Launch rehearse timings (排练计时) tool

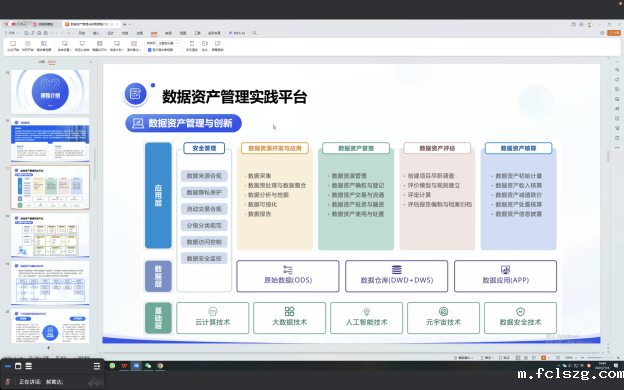117,46
